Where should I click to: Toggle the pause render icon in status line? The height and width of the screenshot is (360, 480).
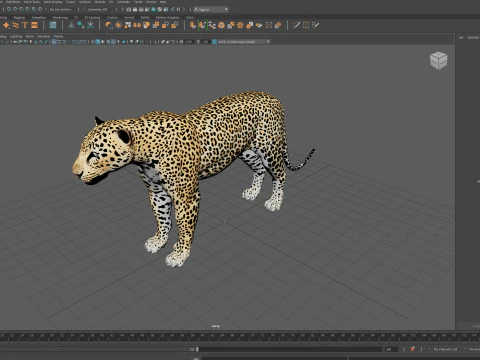[179, 9]
